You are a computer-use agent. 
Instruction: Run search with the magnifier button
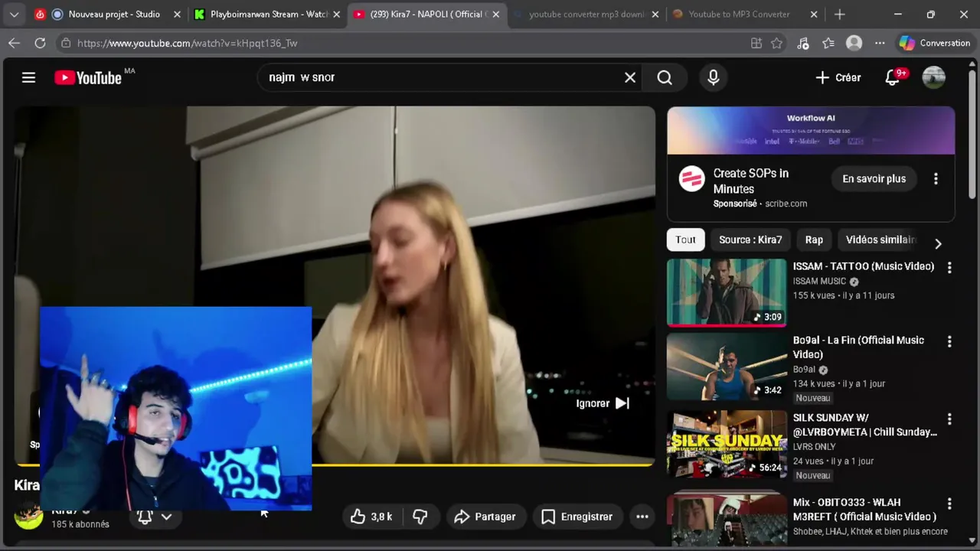pos(665,77)
